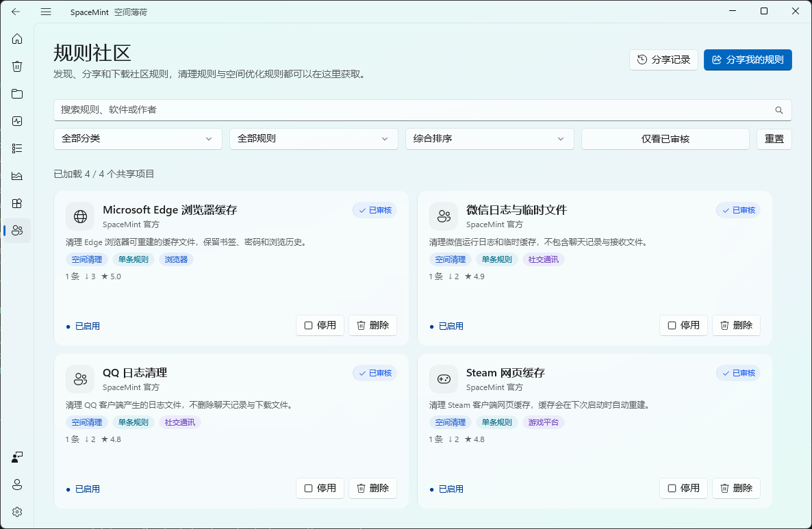Open the account sidebar icon
The width and height of the screenshot is (812, 529).
coord(17,485)
